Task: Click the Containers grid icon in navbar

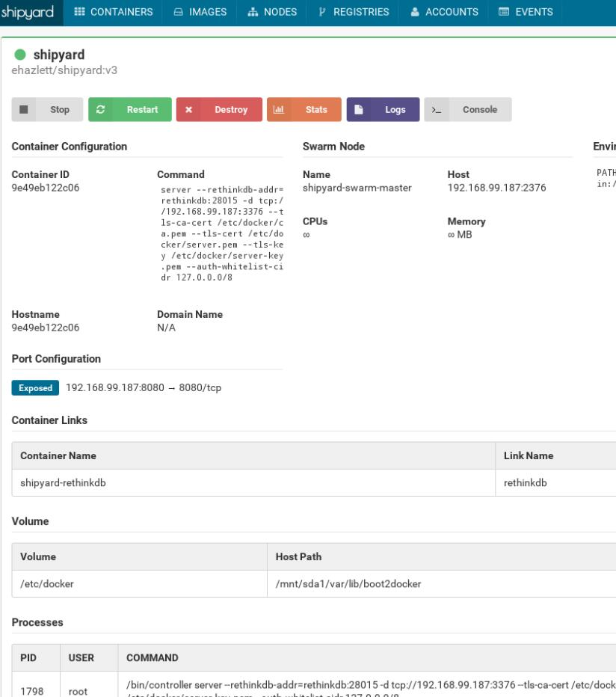Action: pyautogui.click(x=79, y=12)
